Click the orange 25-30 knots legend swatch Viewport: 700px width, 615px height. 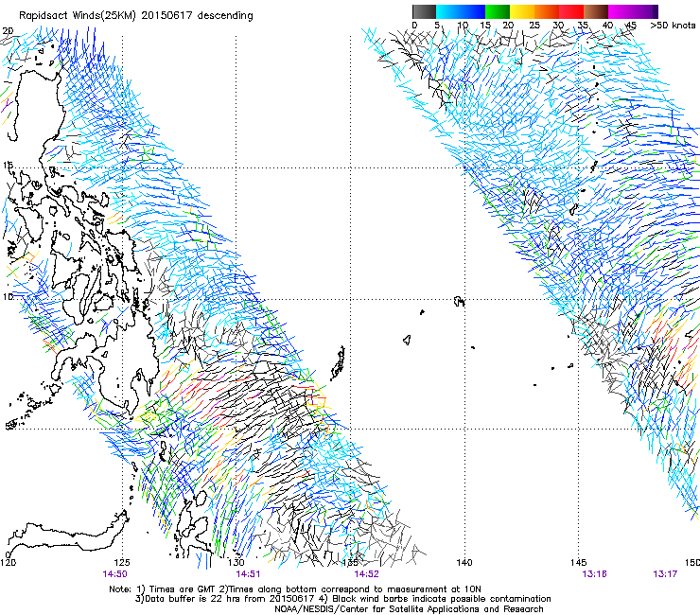(547, 11)
